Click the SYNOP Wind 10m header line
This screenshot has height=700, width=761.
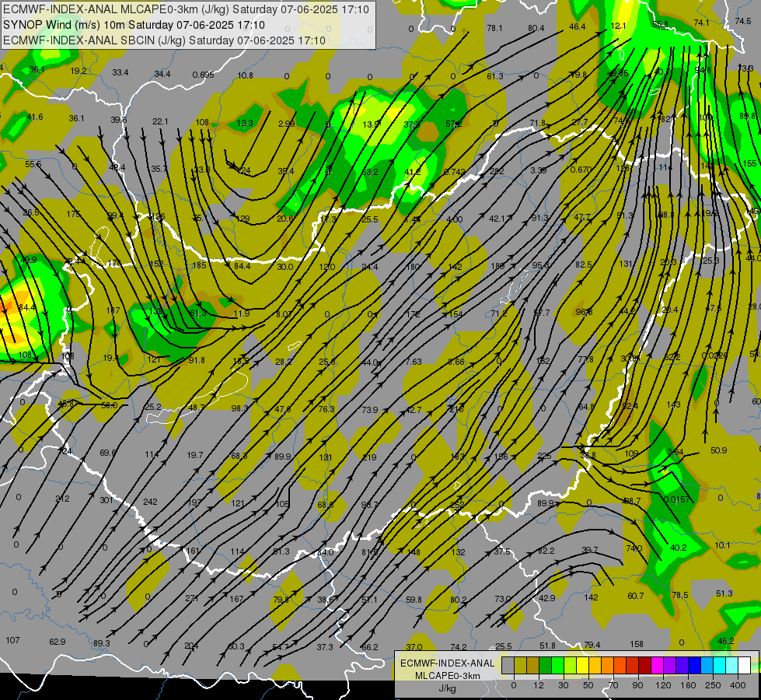(x=134, y=25)
